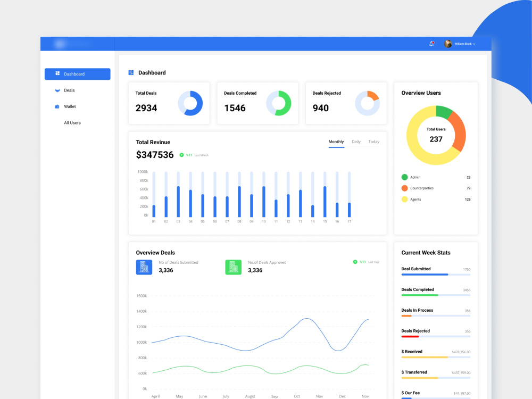
Task: Click the green building Deals Approved icon
Action: (234, 267)
